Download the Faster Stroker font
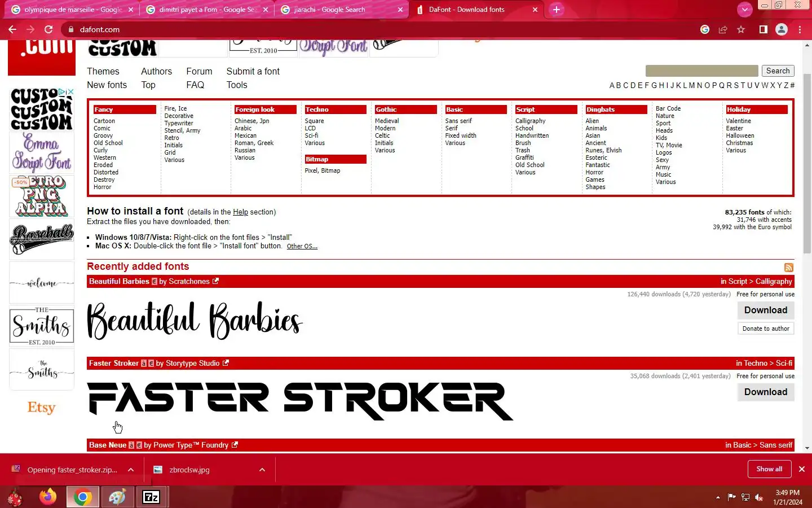812x508 pixels. 766,392
